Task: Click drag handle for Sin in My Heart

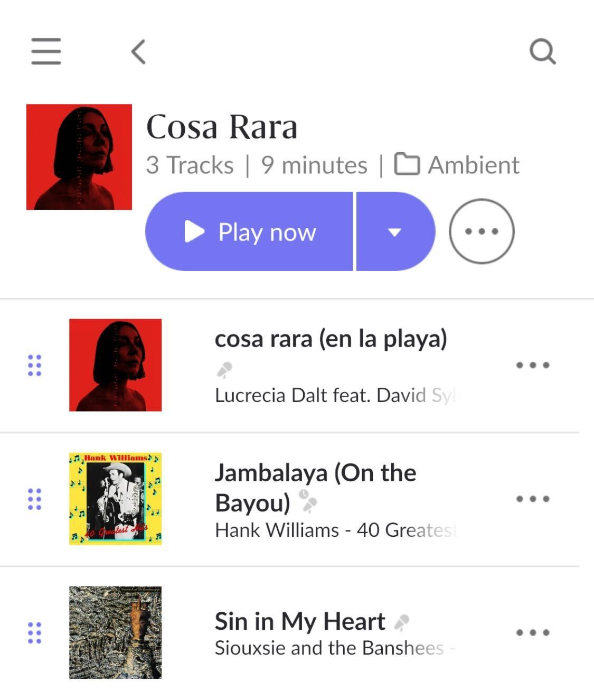Action: [34, 632]
